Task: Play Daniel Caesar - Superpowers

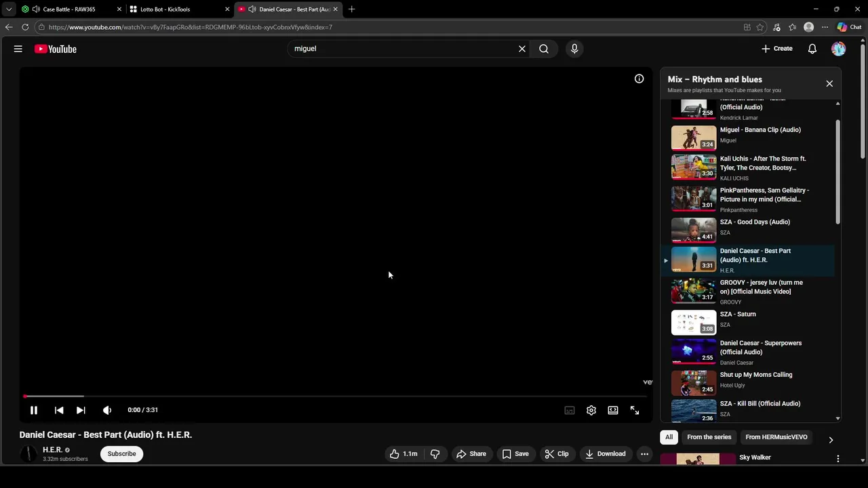Action: 748,352
